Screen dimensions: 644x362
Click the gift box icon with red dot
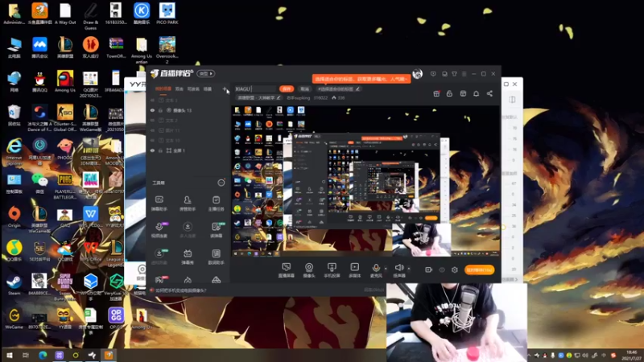pyautogui.click(x=436, y=93)
